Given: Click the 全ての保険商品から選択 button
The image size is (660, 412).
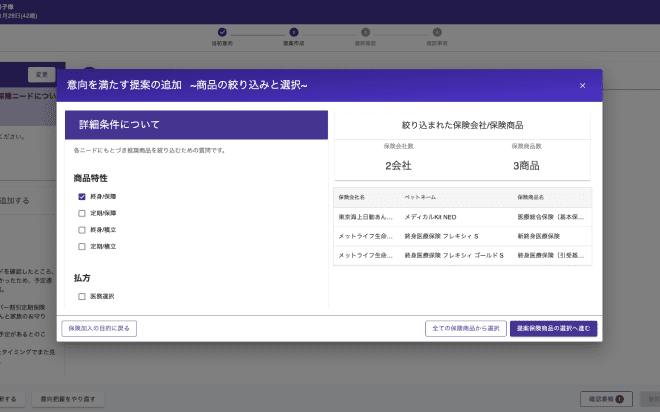Looking at the screenshot, I should tap(466, 329).
